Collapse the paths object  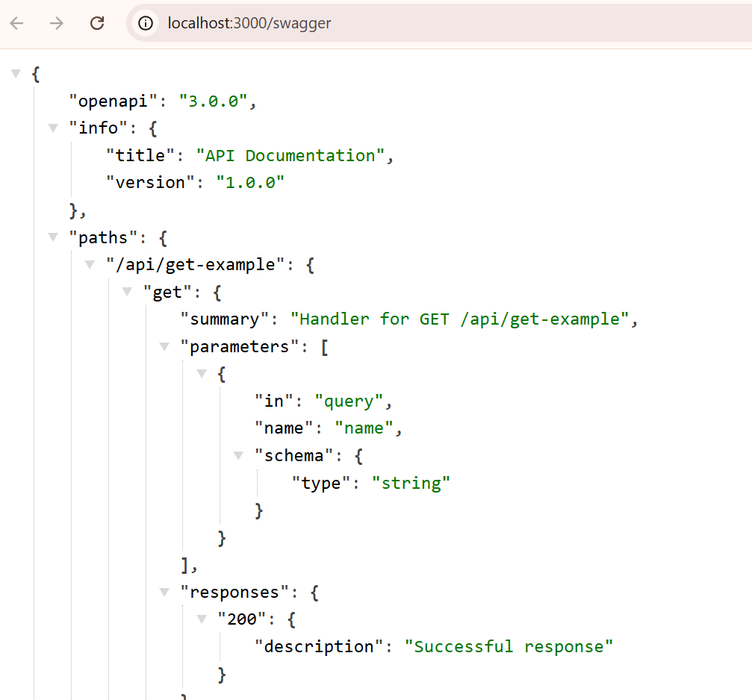[x=52, y=237]
